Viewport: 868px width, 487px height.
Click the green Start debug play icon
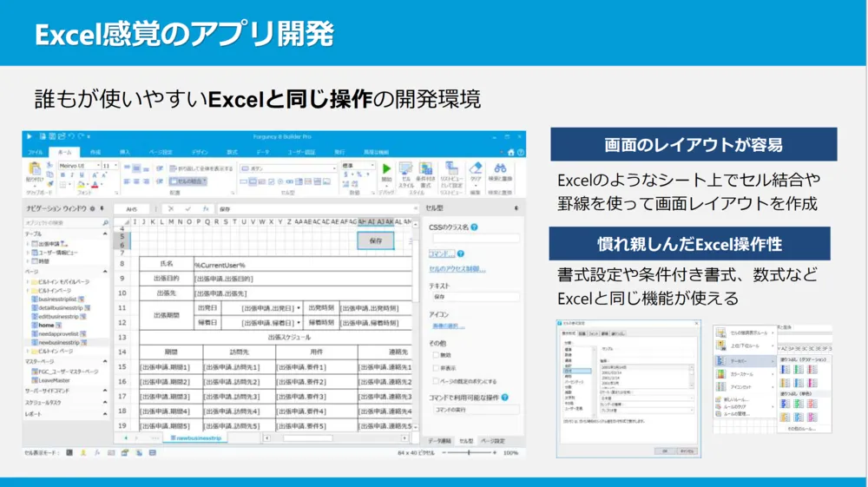pyautogui.click(x=386, y=168)
